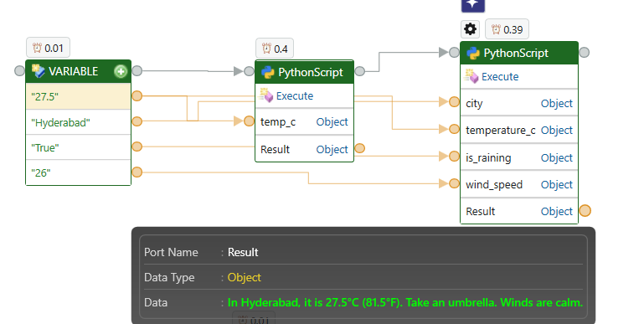This screenshot has width=644, height=324.
Task: Click the Python icon on middle PythonScript node
Action: (x=267, y=72)
